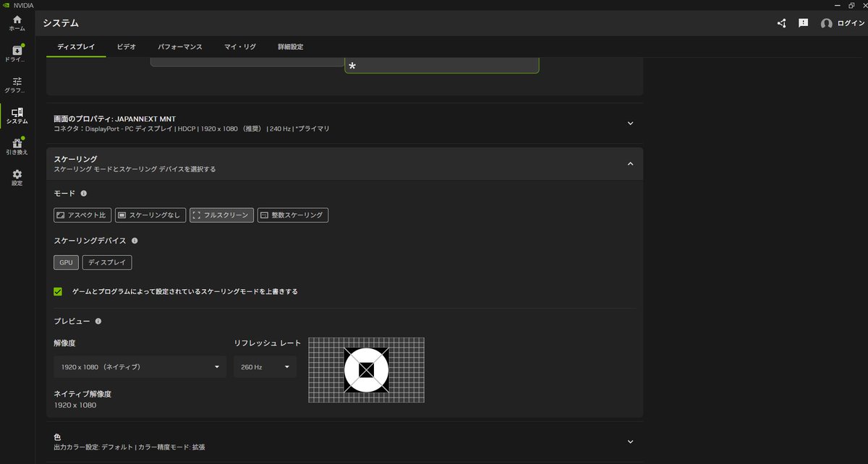Click the モード info icon
Viewport: 868px width, 464px height.
coord(84,194)
